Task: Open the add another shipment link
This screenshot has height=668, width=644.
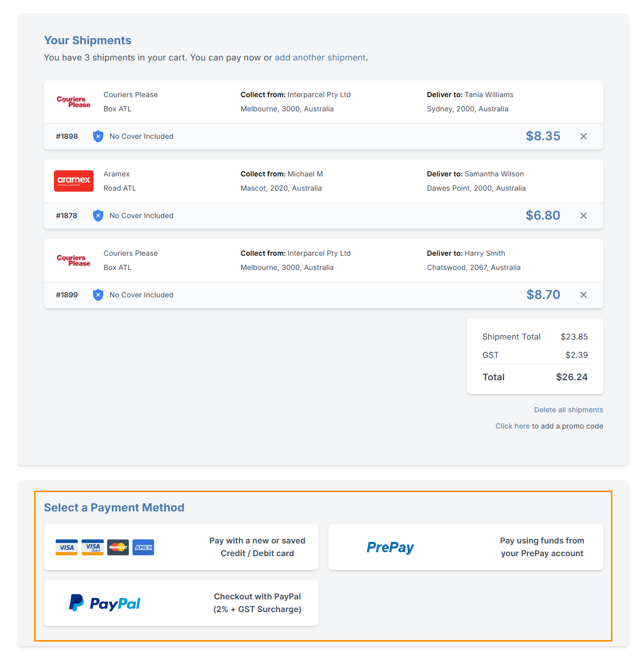Action: click(x=320, y=57)
